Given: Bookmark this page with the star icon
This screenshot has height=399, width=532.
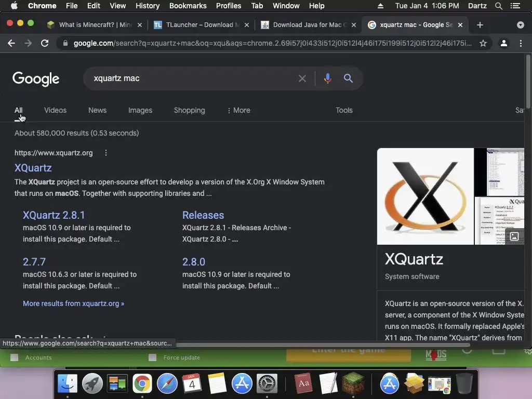Looking at the screenshot, I should coord(483,43).
